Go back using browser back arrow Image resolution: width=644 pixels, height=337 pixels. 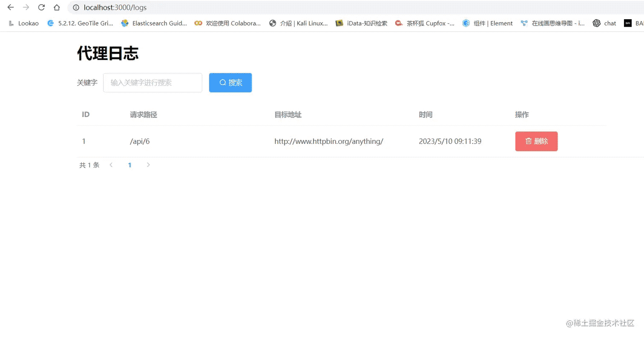coord(11,7)
